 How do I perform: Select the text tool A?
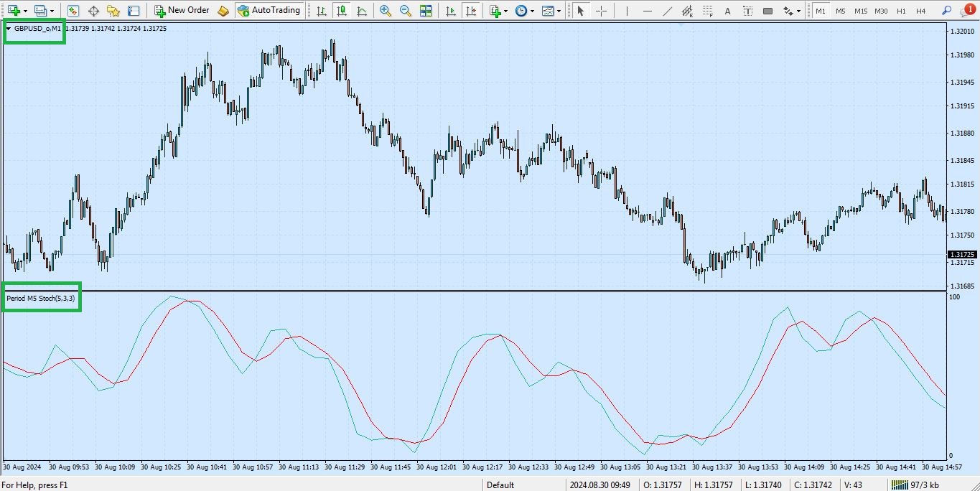pyautogui.click(x=728, y=11)
